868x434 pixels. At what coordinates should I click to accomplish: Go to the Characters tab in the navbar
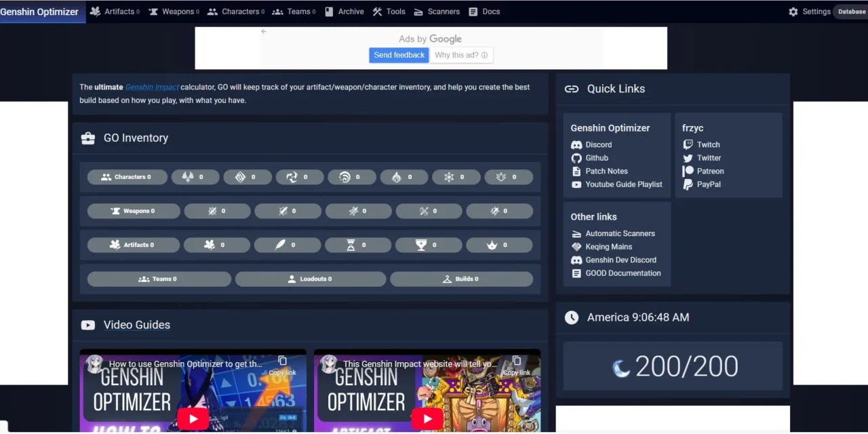(235, 12)
